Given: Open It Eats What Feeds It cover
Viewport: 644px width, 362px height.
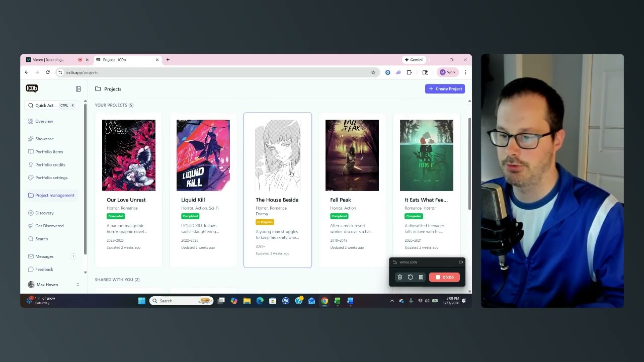Looking at the screenshot, I should point(427,155).
